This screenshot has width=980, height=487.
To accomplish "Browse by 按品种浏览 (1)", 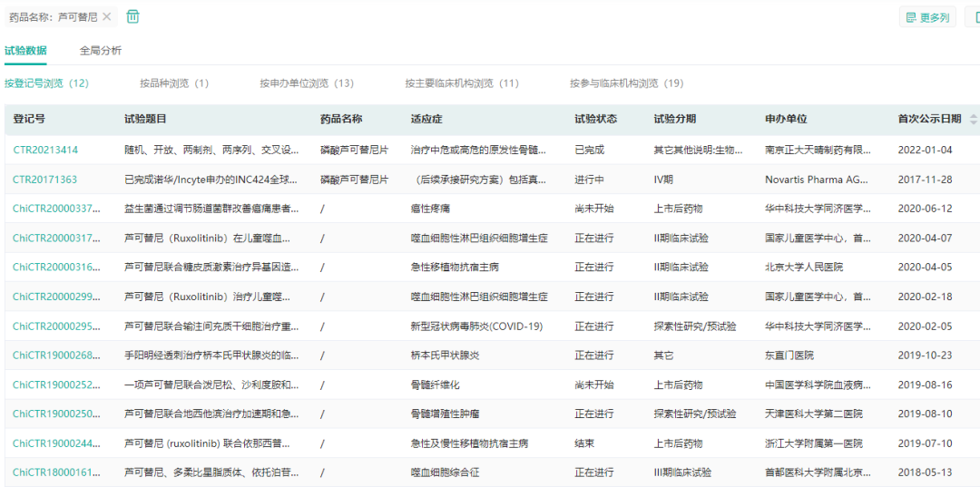I will pos(174,83).
